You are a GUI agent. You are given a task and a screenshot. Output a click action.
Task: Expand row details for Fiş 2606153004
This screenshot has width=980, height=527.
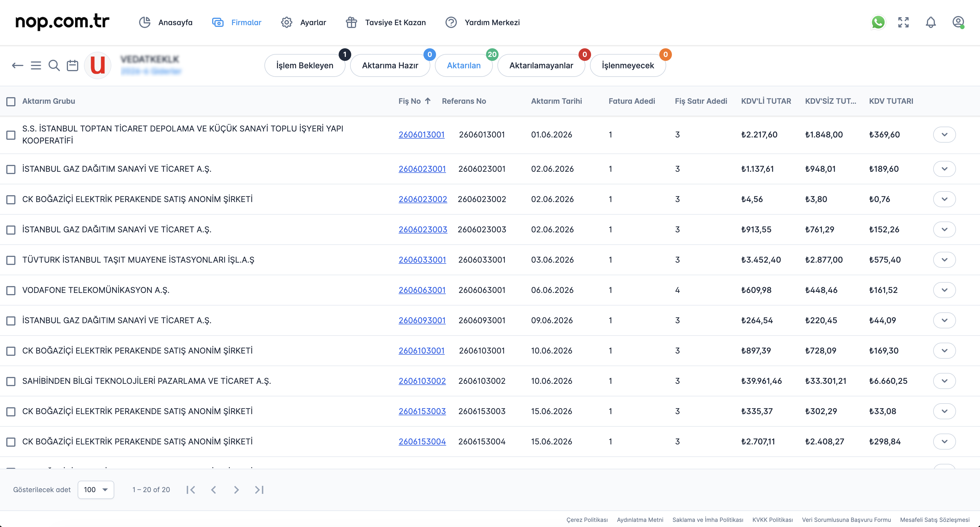click(x=944, y=441)
